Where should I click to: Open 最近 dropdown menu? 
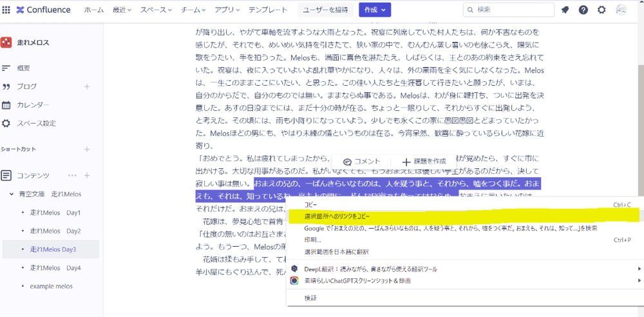(122, 10)
